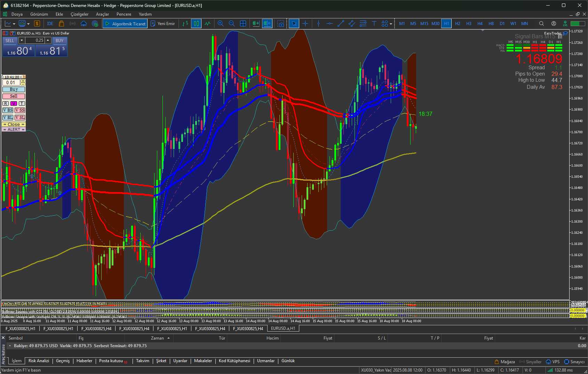588x374 pixels.
Task: Decrease one-click volume with down arrow
Action: [22, 40]
